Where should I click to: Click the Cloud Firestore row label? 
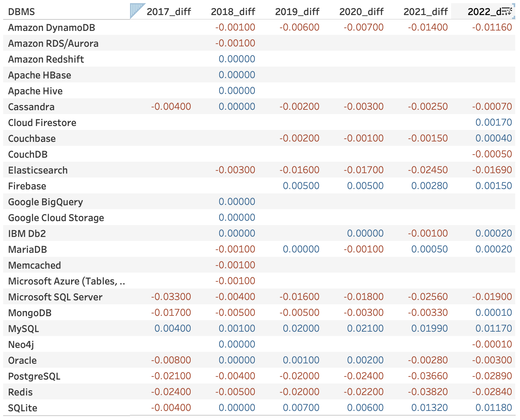pos(42,123)
